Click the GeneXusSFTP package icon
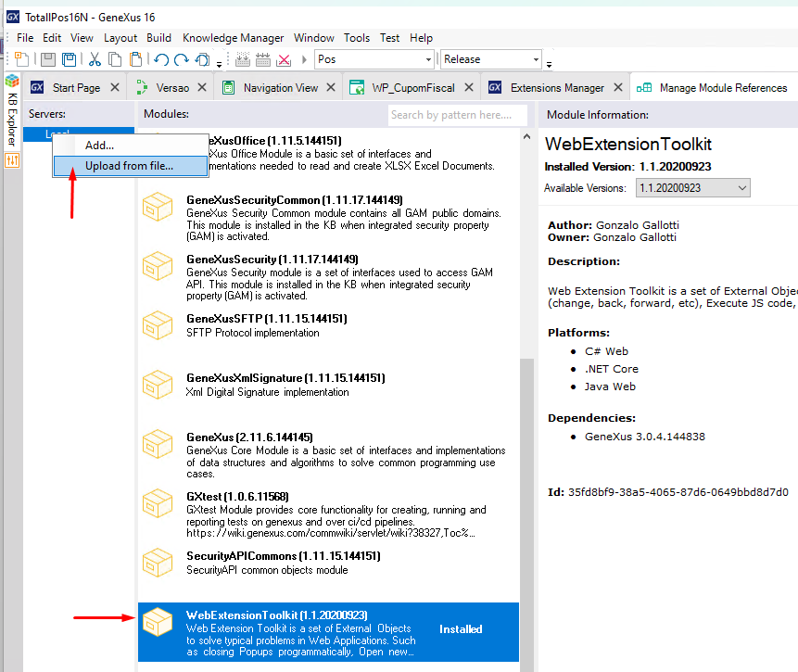This screenshot has width=798, height=672. 158,325
